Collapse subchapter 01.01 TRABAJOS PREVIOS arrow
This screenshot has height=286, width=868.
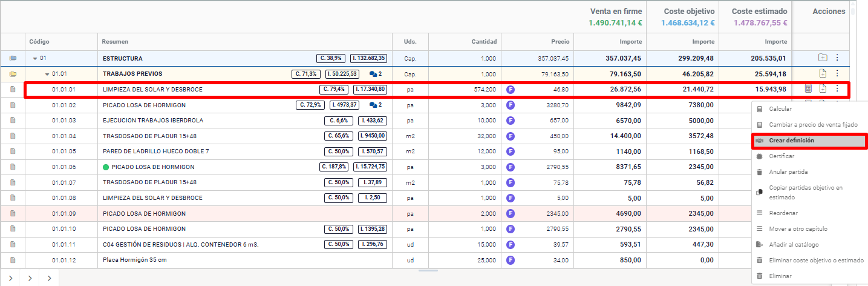click(47, 75)
